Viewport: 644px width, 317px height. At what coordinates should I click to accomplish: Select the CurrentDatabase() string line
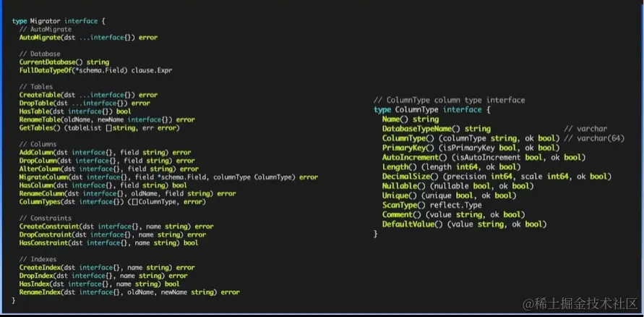pyautogui.click(x=64, y=62)
